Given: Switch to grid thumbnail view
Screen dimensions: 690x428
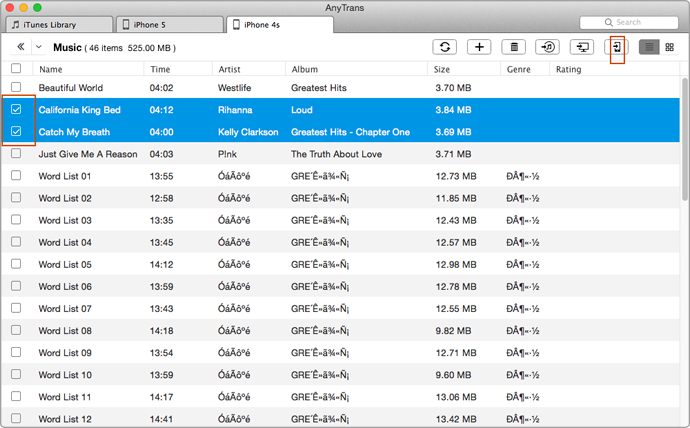Looking at the screenshot, I should 669,47.
